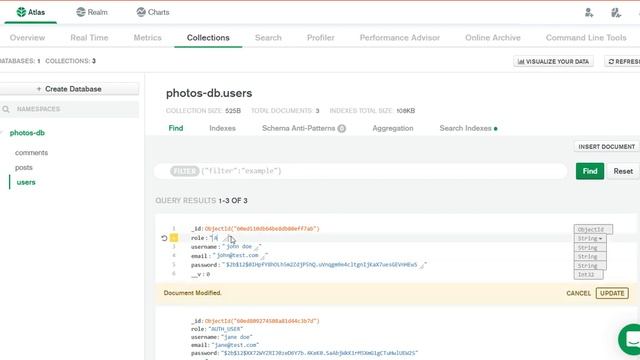Open the cluster Search tab
This screenshot has width=640, height=360.
(268, 38)
